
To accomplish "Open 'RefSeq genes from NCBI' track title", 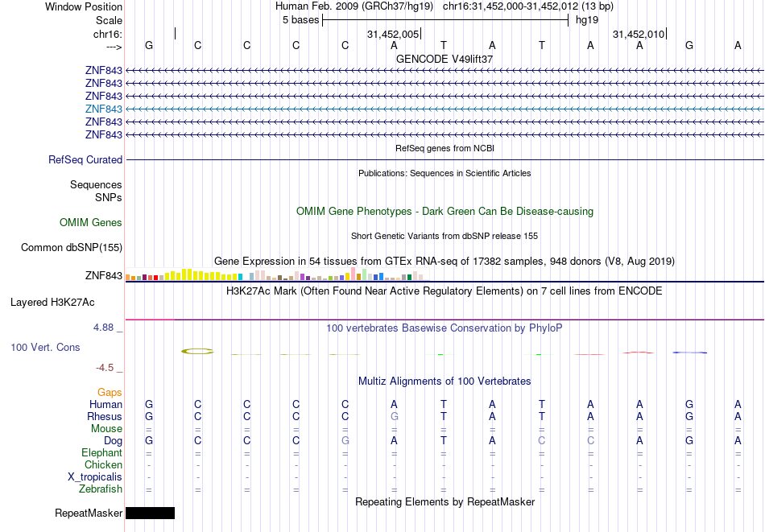I will click(x=445, y=148).
